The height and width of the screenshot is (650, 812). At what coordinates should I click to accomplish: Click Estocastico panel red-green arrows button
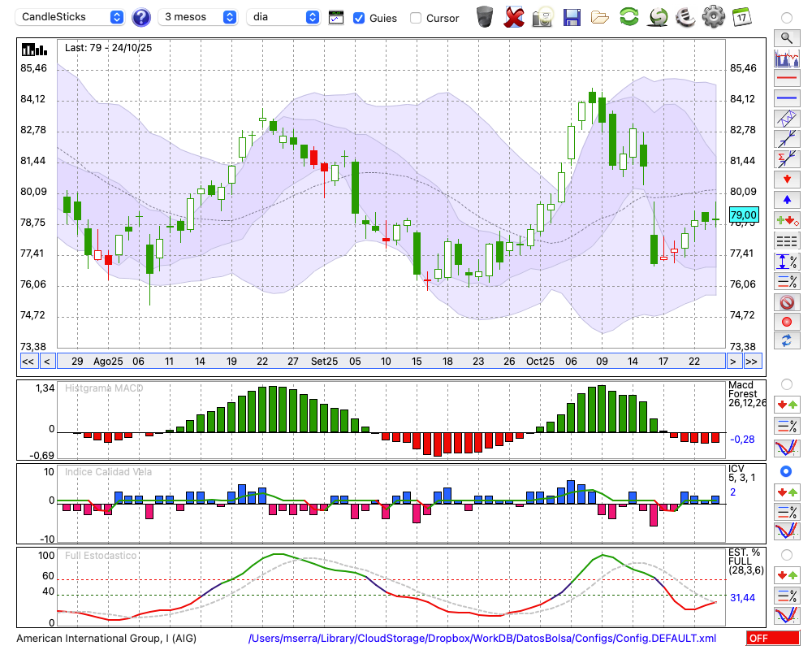(x=787, y=574)
